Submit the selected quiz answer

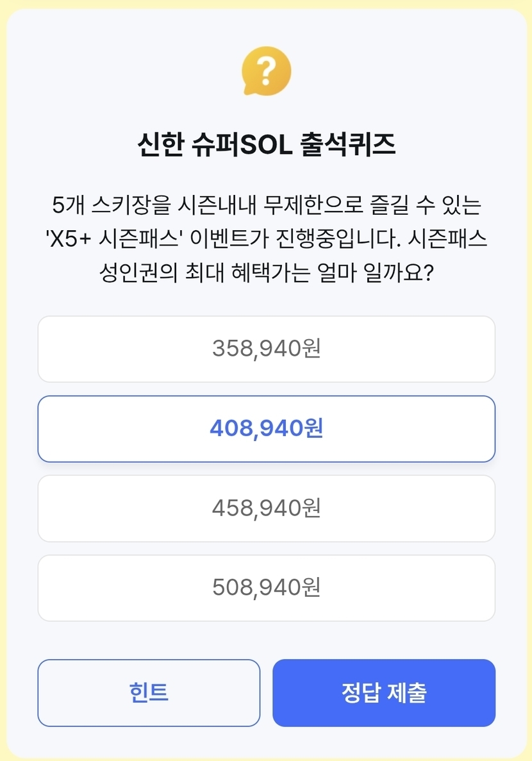(384, 693)
